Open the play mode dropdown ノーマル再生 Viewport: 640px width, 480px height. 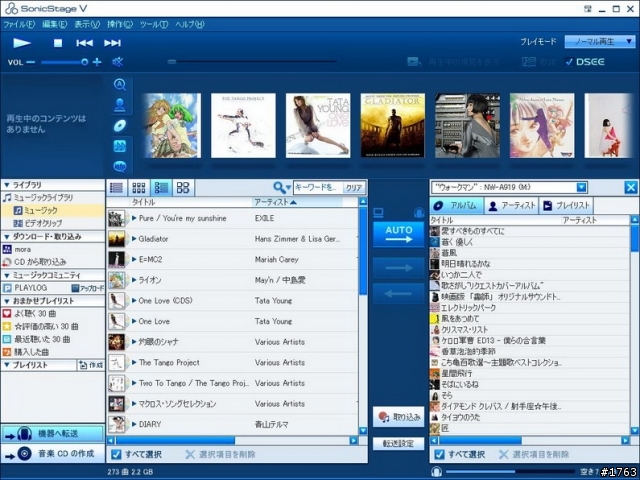[x=600, y=42]
